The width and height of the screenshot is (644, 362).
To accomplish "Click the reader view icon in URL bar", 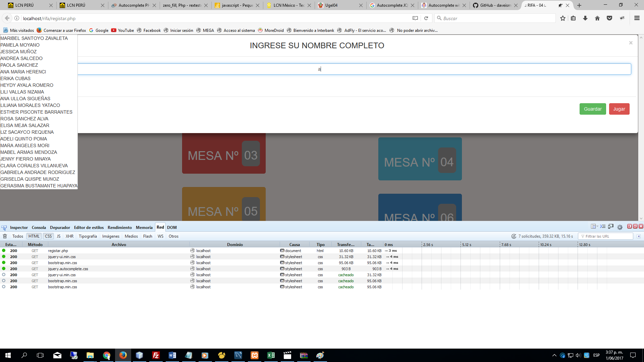I will (x=415, y=18).
